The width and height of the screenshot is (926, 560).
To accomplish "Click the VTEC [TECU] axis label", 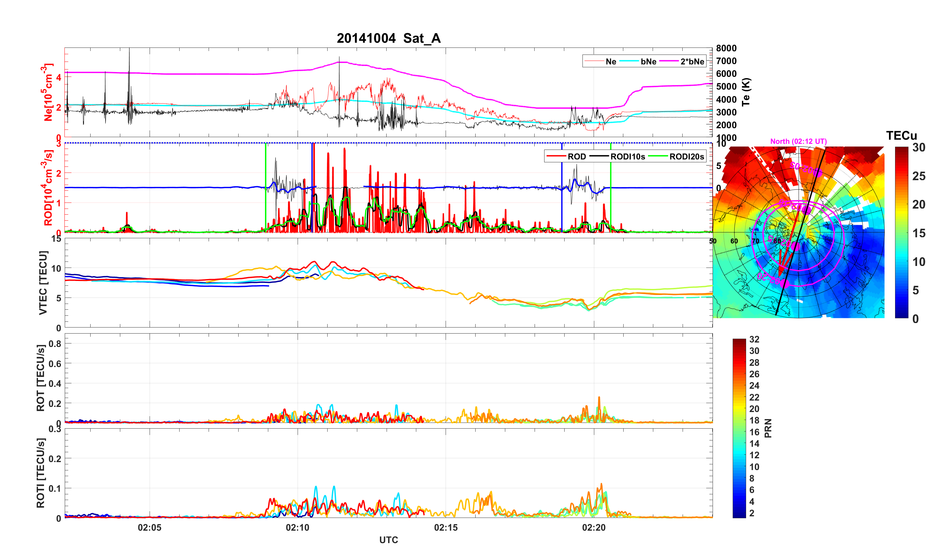I will point(43,283).
